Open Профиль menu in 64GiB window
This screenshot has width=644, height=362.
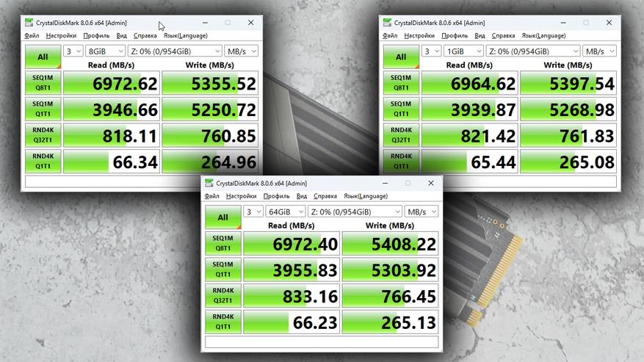pos(276,196)
